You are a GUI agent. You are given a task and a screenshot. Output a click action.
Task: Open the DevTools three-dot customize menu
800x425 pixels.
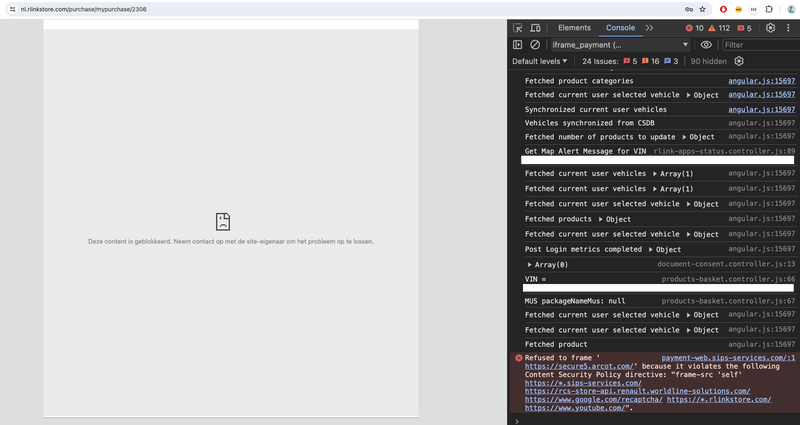tap(789, 28)
